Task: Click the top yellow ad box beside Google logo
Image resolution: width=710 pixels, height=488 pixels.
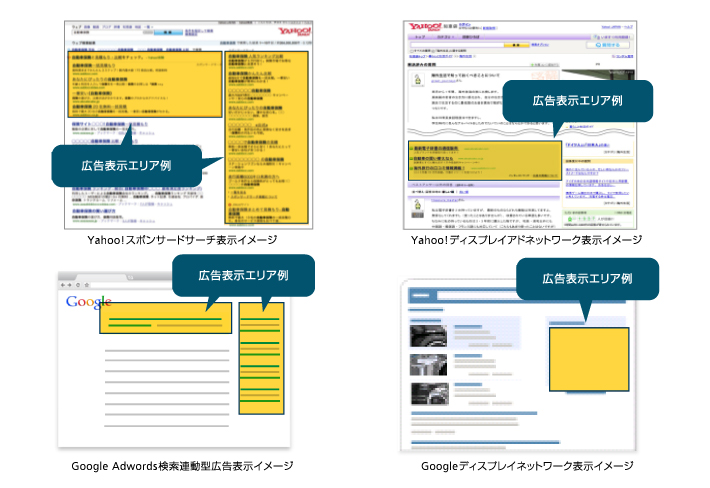Action: pos(166,318)
